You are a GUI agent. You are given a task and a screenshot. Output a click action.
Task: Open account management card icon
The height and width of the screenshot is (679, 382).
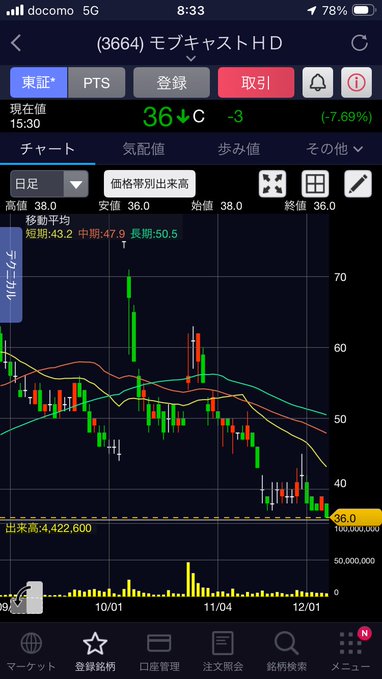click(159, 643)
